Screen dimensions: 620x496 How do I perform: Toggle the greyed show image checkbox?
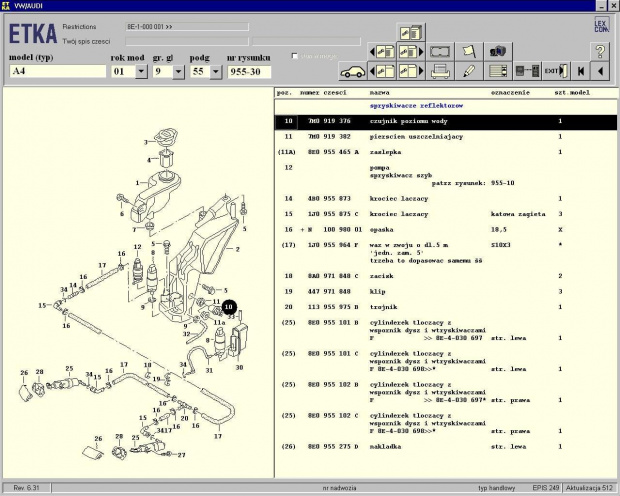(x=295, y=56)
